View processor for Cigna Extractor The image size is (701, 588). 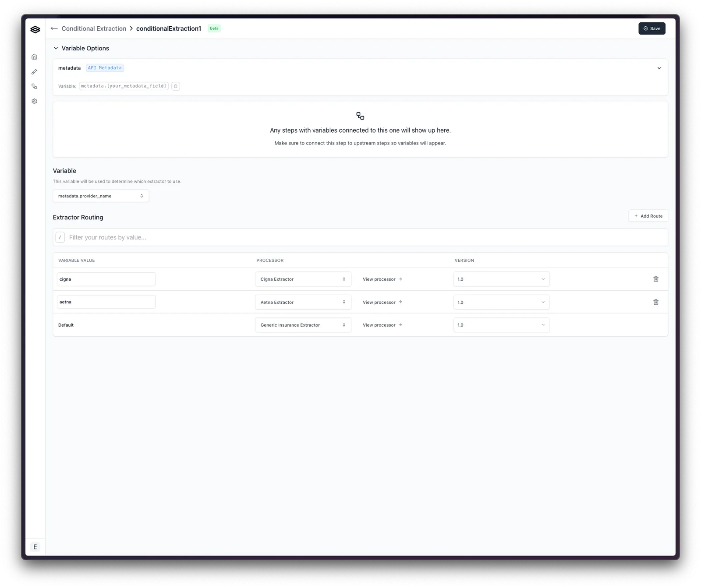(382, 279)
